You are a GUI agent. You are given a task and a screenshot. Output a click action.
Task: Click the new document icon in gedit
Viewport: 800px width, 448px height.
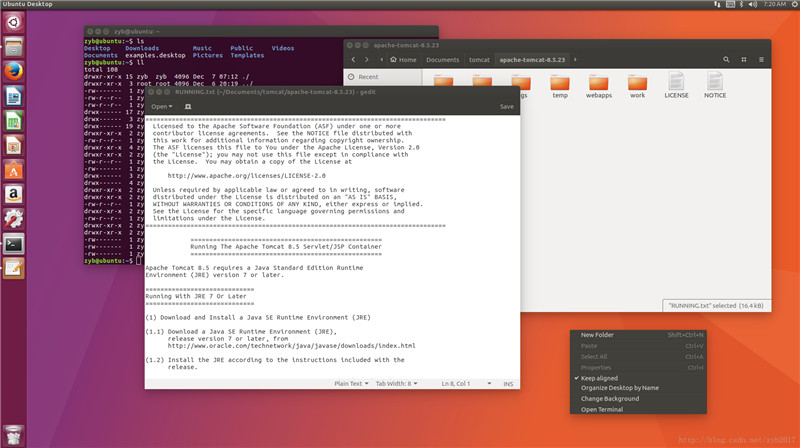[x=188, y=106]
